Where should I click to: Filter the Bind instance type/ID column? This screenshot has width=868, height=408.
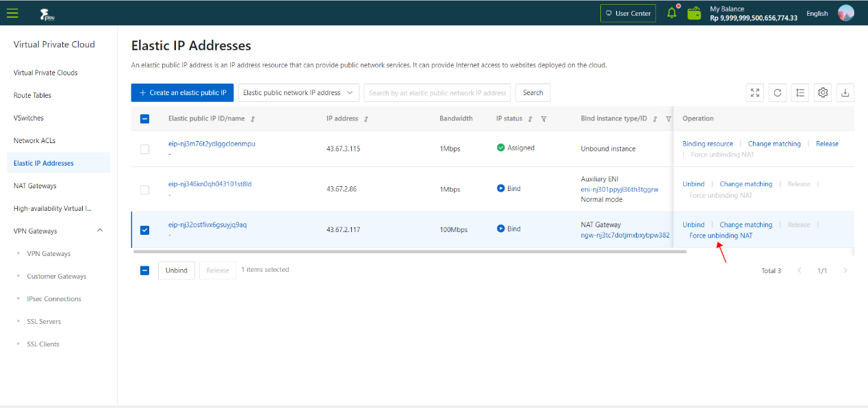(x=668, y=119)
